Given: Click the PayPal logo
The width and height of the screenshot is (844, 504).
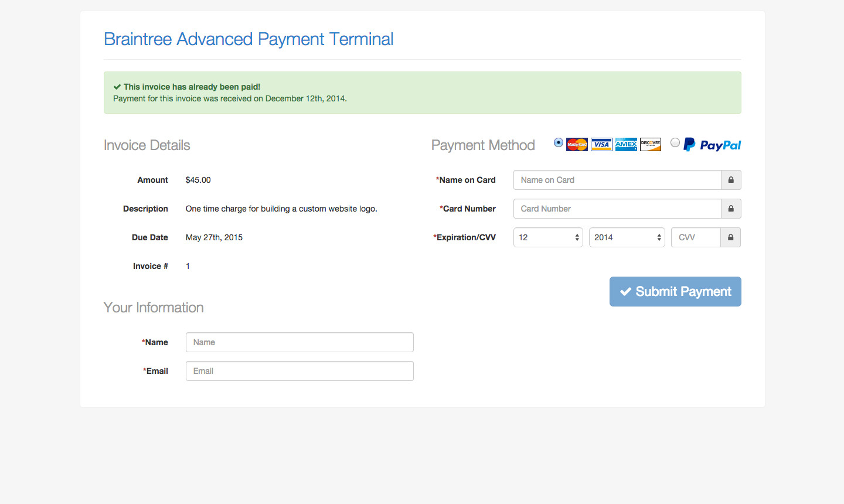Looking at the screenshot, I should click(x=713, y=145).
